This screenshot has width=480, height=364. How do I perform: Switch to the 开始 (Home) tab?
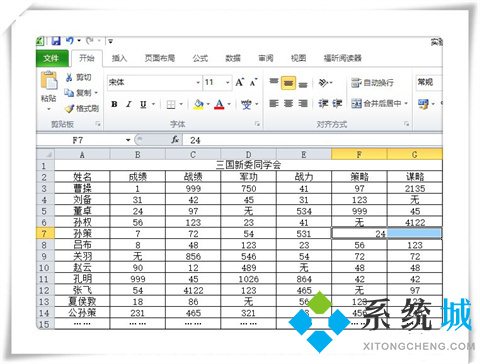tap(87, 58)
